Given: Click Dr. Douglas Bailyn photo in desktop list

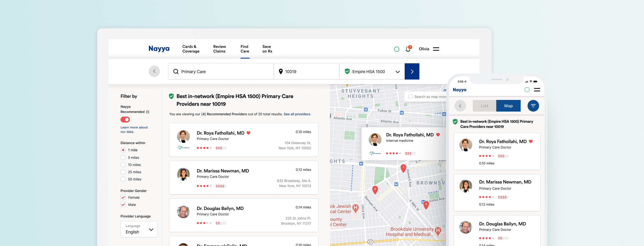Looking at the screenshot, I should (183, 212).
